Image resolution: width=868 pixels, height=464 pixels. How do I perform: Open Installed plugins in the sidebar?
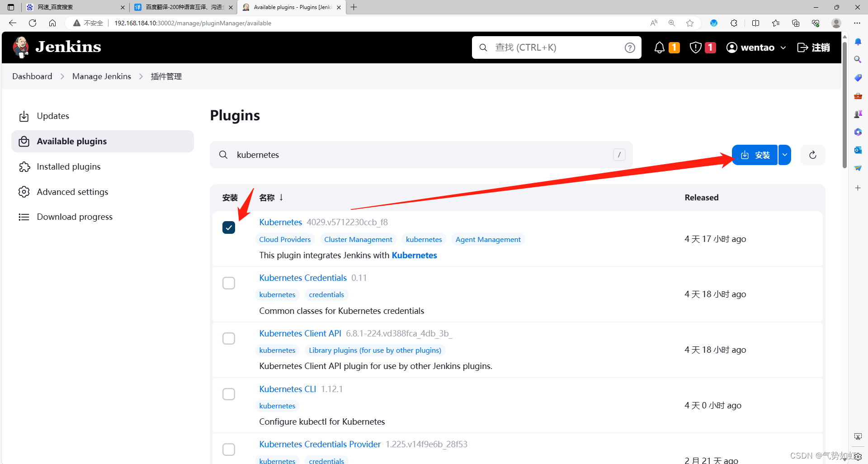[103, 167]
